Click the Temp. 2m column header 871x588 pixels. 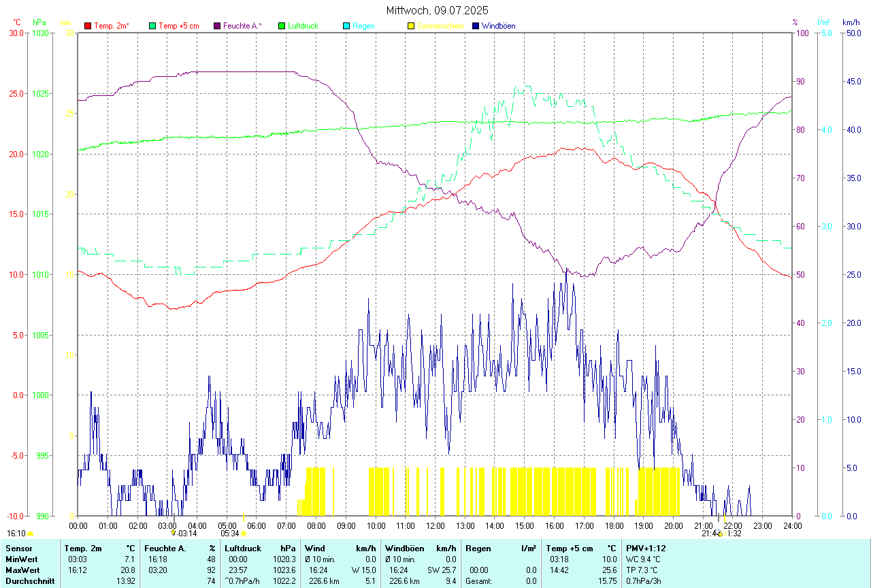tap(83, 548)
